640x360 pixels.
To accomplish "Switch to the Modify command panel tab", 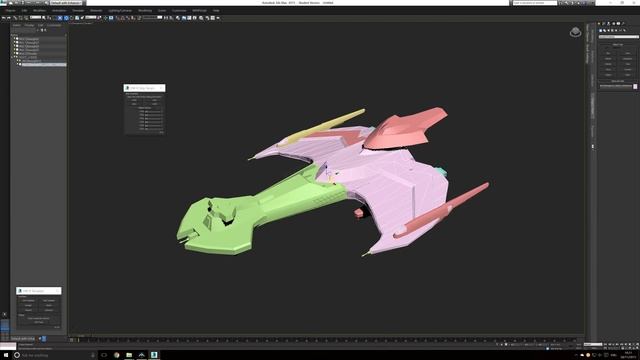I will point(604,24).
